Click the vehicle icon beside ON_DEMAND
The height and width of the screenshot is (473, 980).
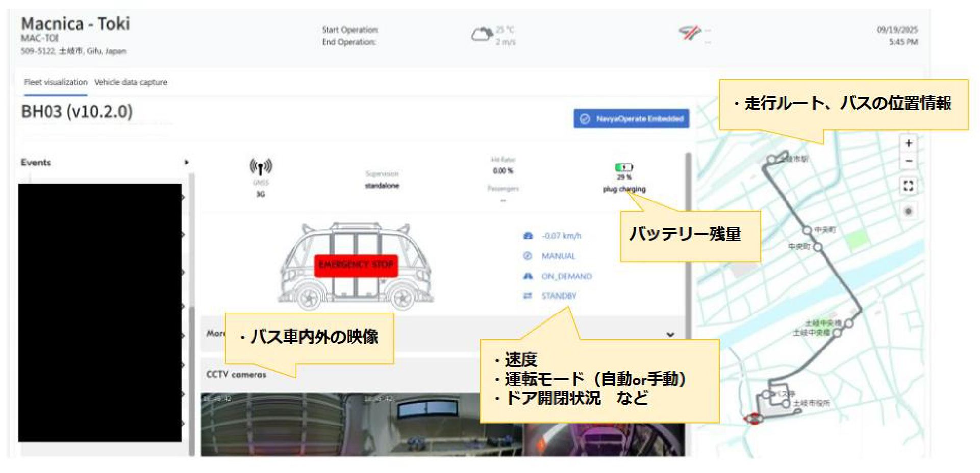pyautogui.click(x=528, y=276)
